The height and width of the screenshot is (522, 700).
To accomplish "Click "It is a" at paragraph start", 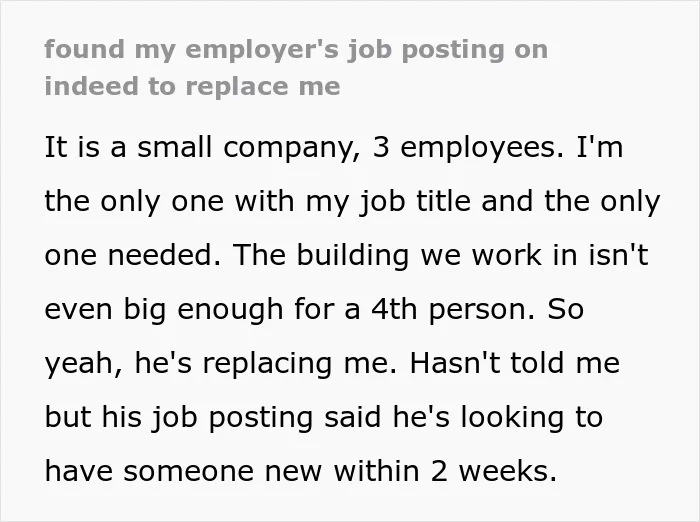I will click(x=86, y=147).
